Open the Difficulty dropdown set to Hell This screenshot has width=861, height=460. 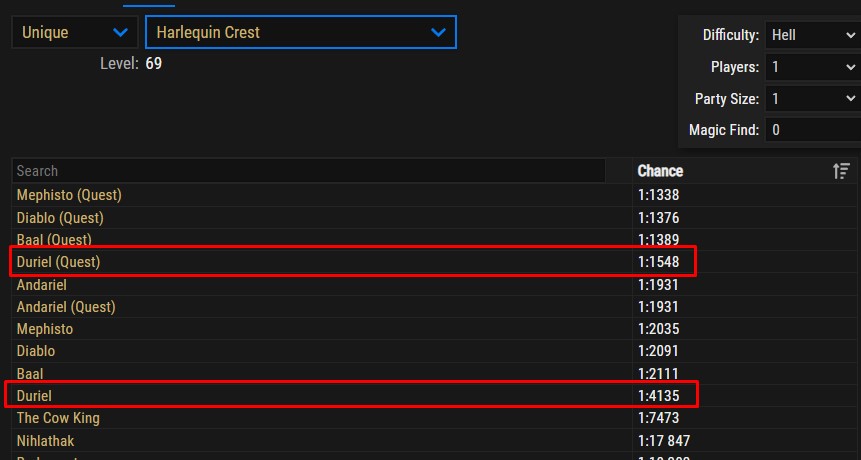tap(813, 35)
